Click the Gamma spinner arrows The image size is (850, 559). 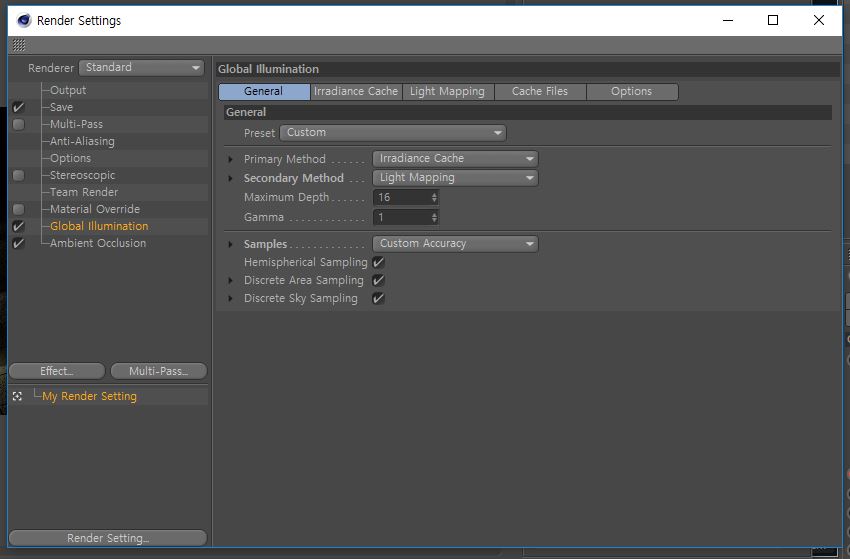(x=434, y=217)
